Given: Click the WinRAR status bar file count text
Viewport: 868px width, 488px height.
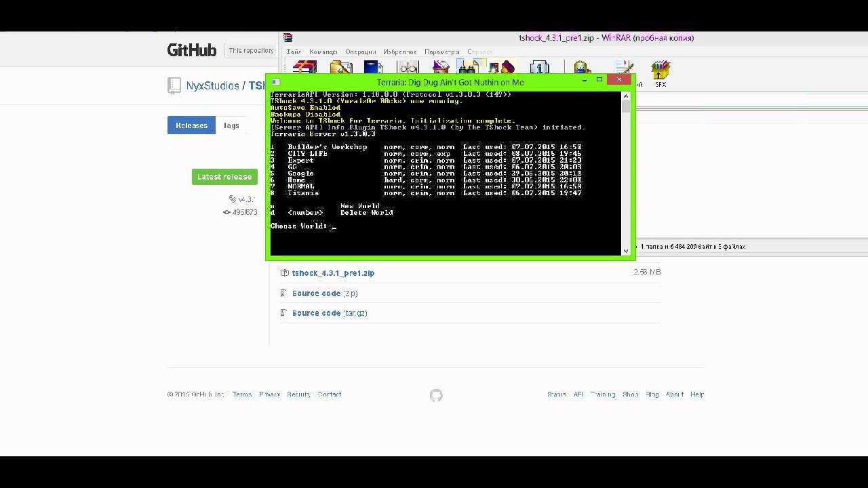Looking at the screenshot, I should click(692, 247).
